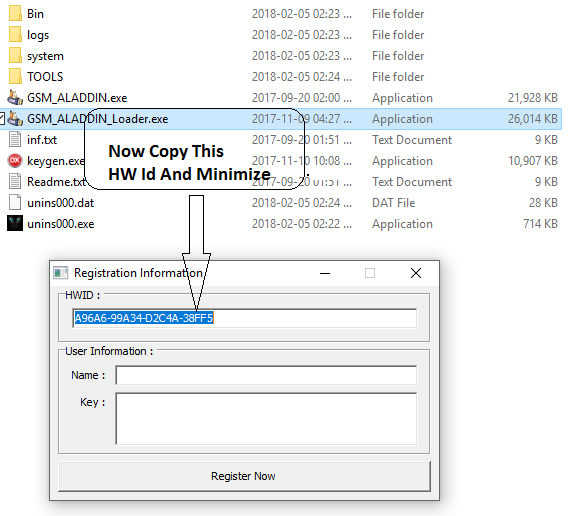Image resolution: width=577 pixels, height=516 pixels.
Task: Click the Key text area
Action: 266,418
